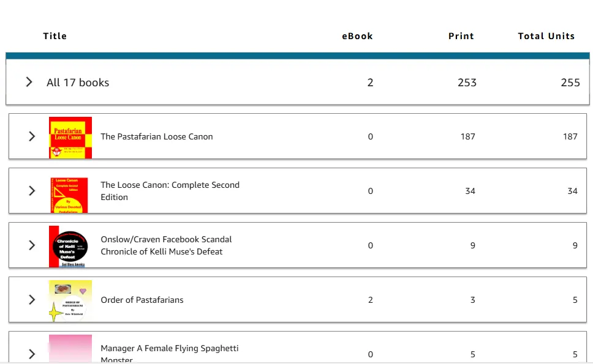
Task: Select the Order of Pastafarians cover image
Action: click(70, 300)
